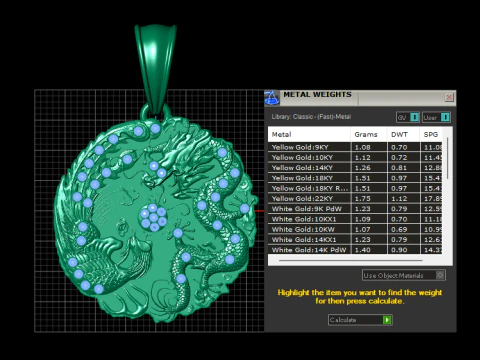Select the Yellow Gold:18KY row
This screenshot has width=480, height=360.
click(x=355, y=178)
